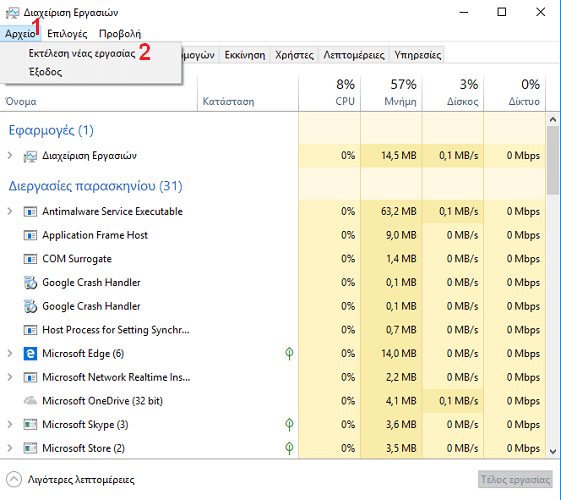The image size is (561, 500).
Task: Click Λιγότερες λεπτομέρειες to collapse view
Action: click(x=70, y=480)
